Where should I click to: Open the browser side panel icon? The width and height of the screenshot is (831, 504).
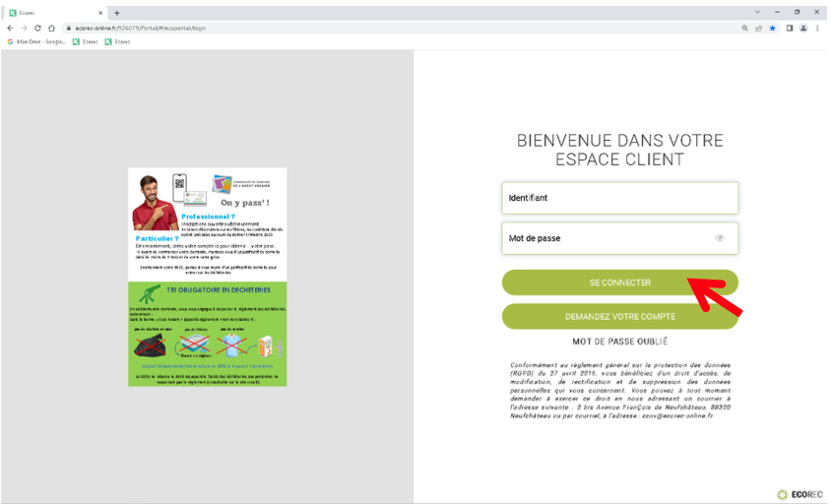tap(790, 29)
